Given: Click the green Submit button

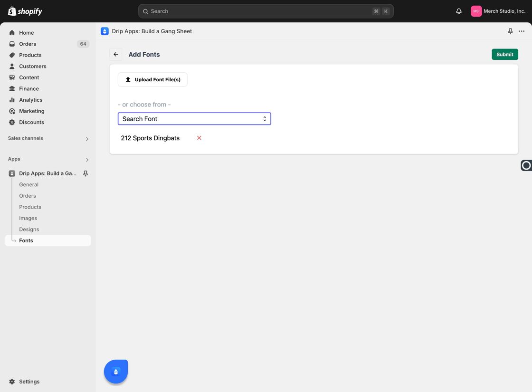Looking at the screenshot, I should pos(505,54).
